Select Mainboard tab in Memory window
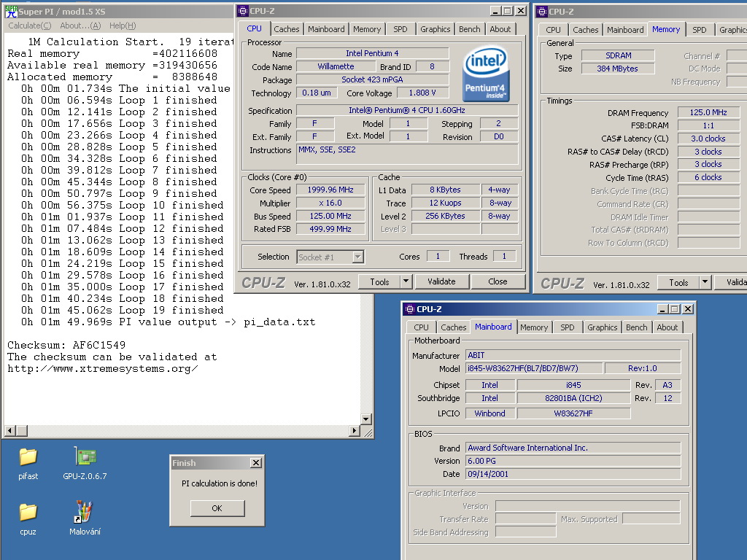The height and width of the screenshot is (560, 747). pos(625,29)
